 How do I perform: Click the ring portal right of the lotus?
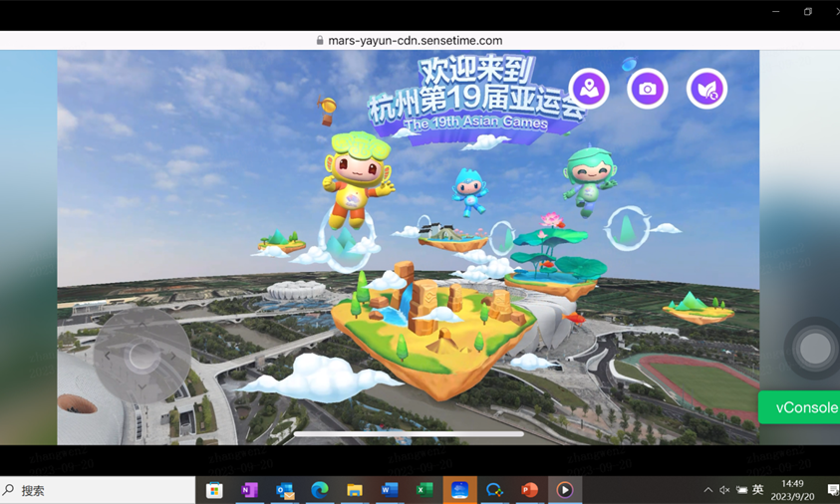coord(626,228)
